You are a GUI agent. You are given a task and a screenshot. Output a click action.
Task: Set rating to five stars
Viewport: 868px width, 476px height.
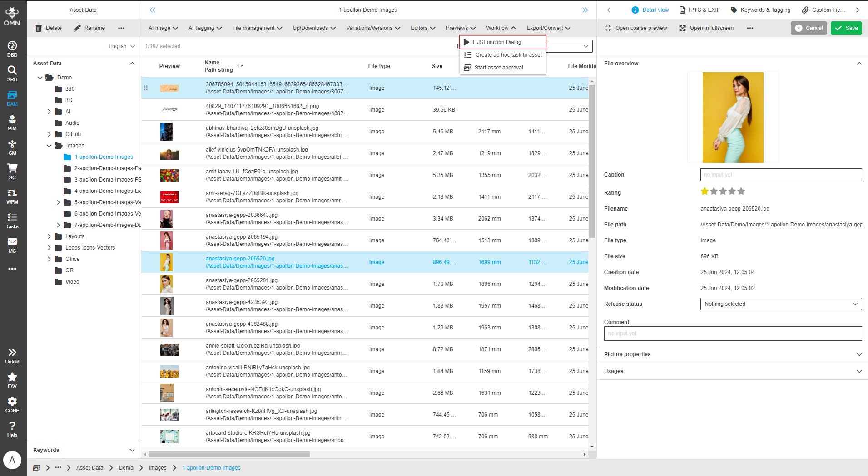tap(741, 191)
